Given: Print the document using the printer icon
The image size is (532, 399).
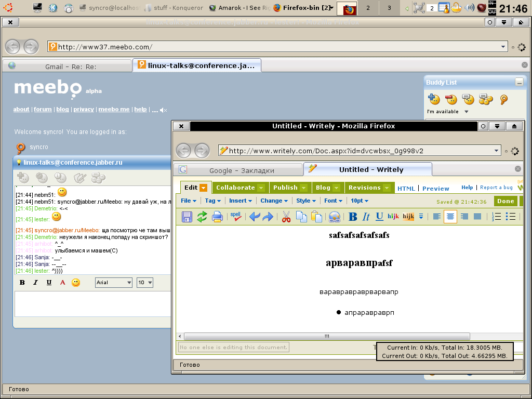Looking at the screenshot, I should click(217, 217).
